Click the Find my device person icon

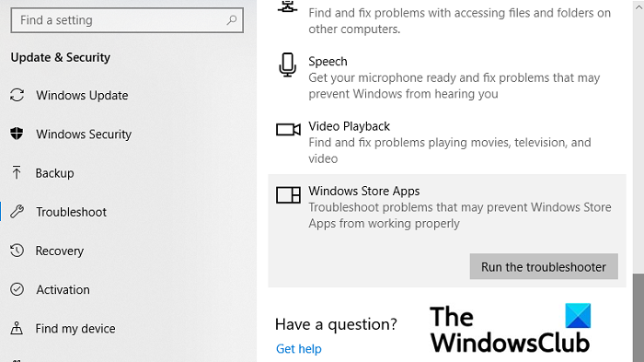(17, 328)
